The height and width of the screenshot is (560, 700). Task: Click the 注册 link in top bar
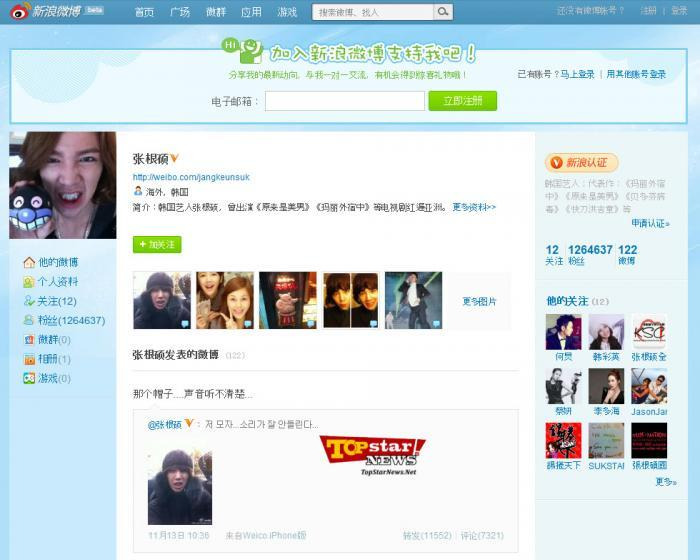(648, 10)
